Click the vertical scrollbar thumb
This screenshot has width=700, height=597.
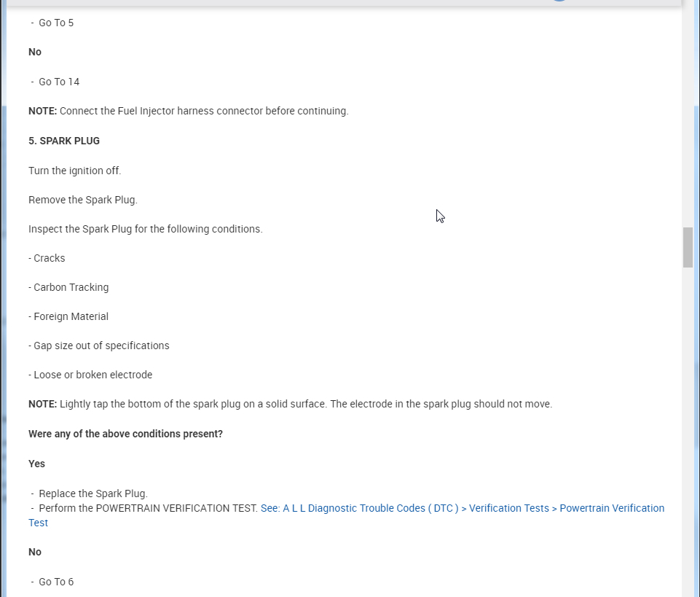688,248
